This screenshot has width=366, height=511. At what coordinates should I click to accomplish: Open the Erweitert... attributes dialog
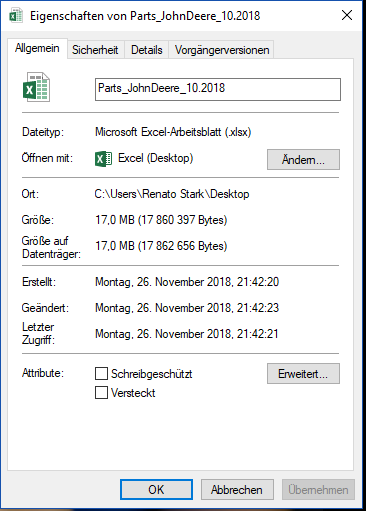coord(303,374)
